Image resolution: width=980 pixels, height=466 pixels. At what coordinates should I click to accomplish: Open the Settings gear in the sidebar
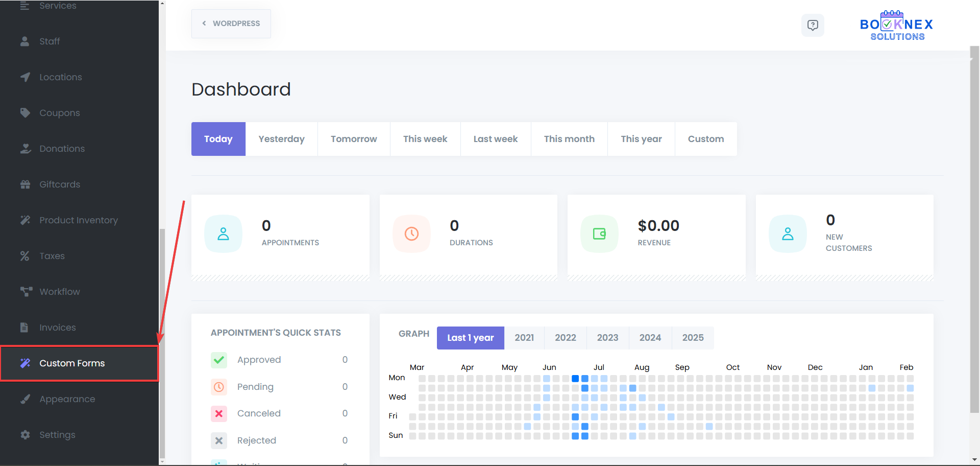coord(25,435)
